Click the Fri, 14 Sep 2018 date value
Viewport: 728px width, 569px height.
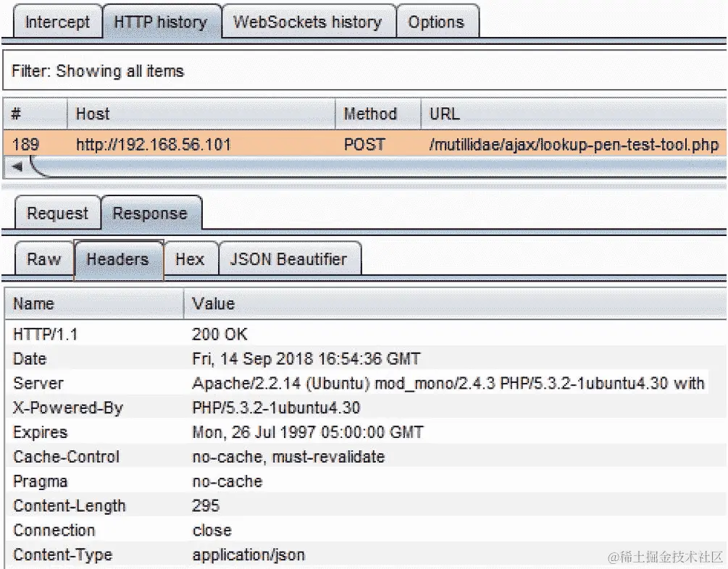pos(306,359)
